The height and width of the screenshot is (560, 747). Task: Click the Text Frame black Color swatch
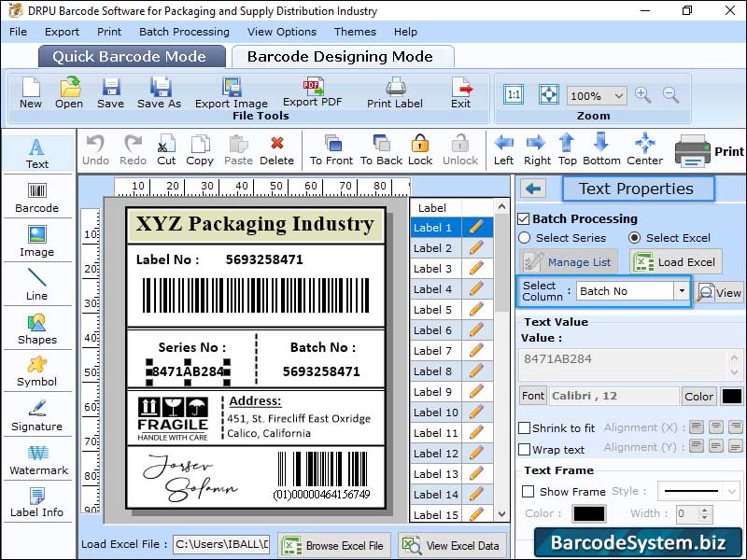[x=589, y=514]
